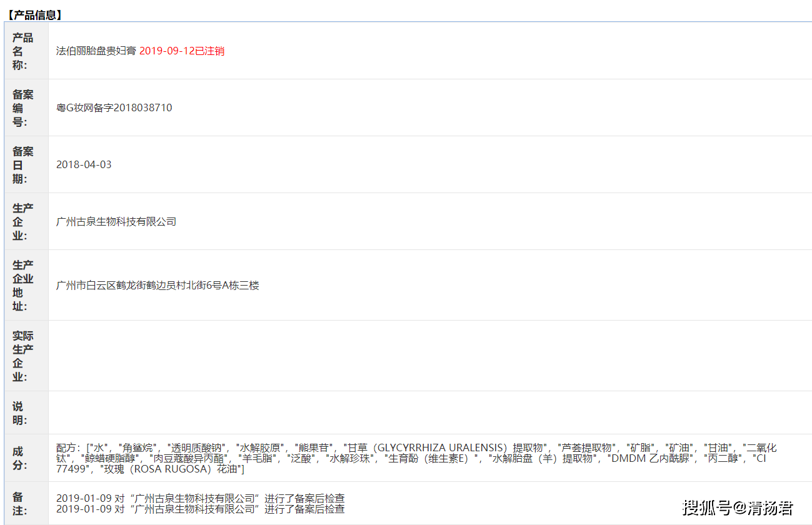Click the second 2019-01-09 remark line

point(200,509)
